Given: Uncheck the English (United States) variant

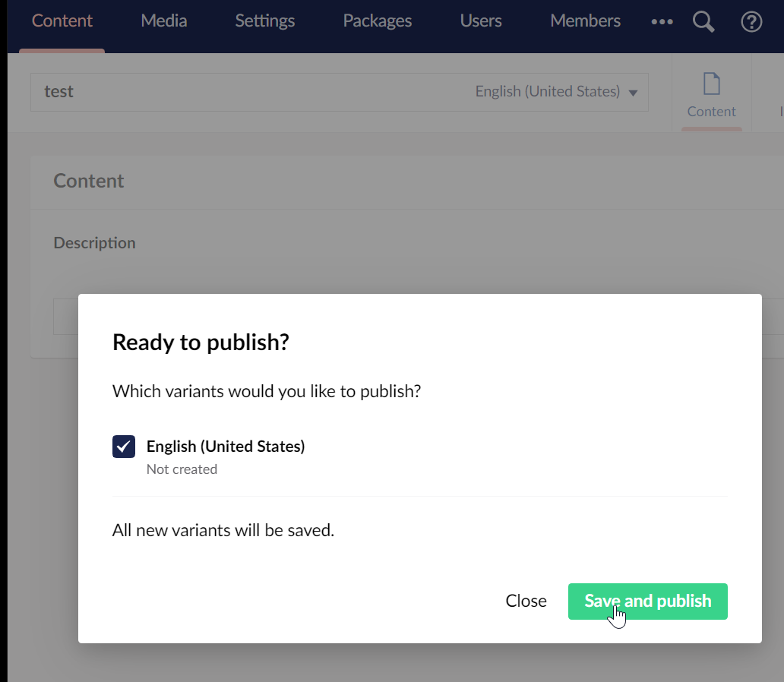Looking at the screenshot, I should [x=123, y=446].
